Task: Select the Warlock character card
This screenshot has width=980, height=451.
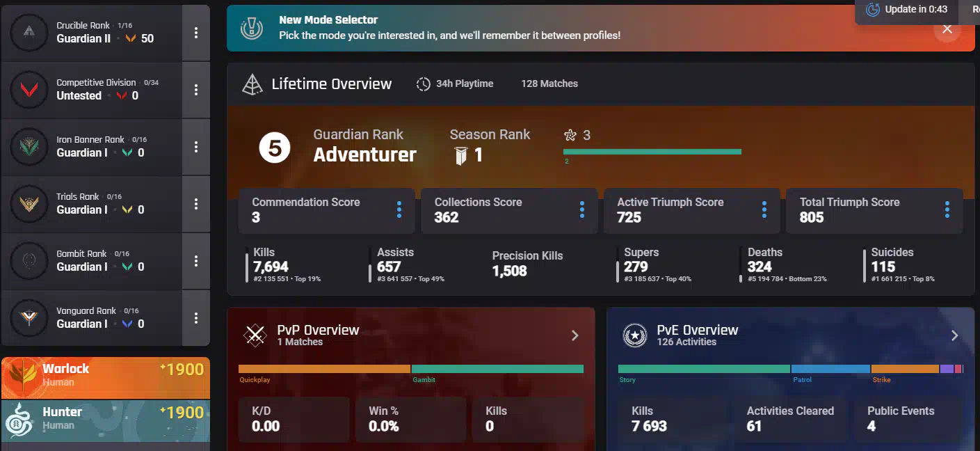Action: point(106,378)
